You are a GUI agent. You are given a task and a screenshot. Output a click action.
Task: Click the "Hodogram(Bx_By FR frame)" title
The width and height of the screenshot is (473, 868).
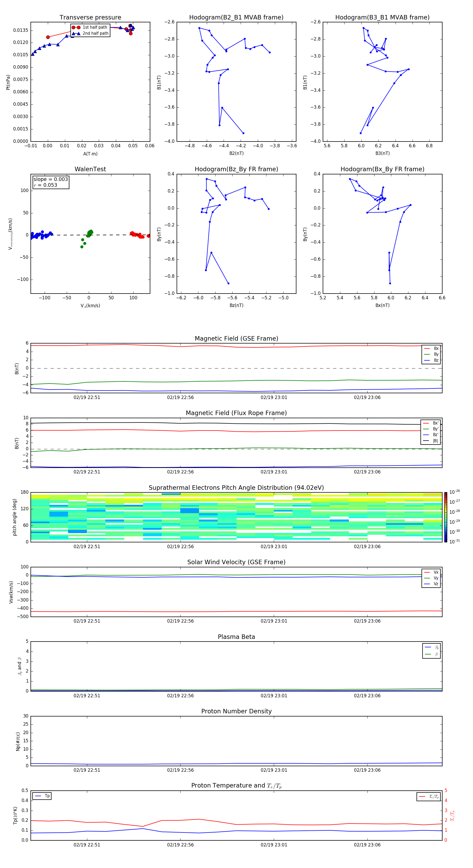coord(382,169)
